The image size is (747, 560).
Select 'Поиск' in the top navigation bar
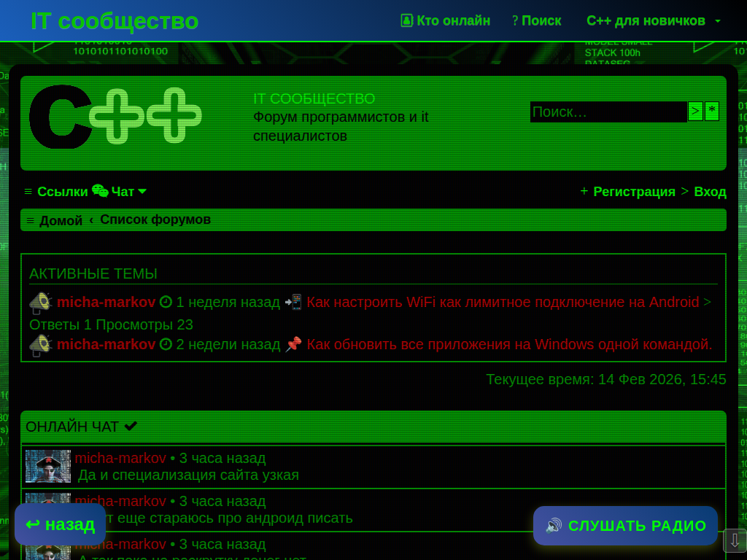(x=537, y=20)
